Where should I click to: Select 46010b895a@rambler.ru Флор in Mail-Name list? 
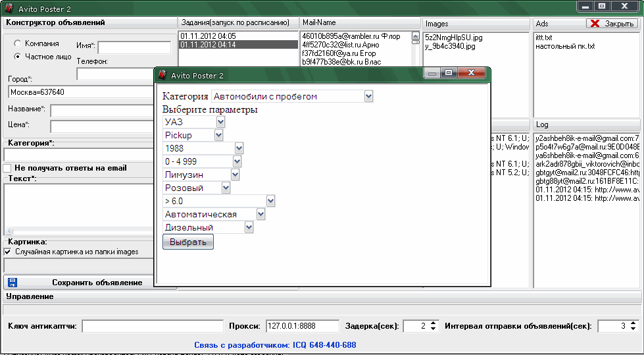(x=351, y=36)
